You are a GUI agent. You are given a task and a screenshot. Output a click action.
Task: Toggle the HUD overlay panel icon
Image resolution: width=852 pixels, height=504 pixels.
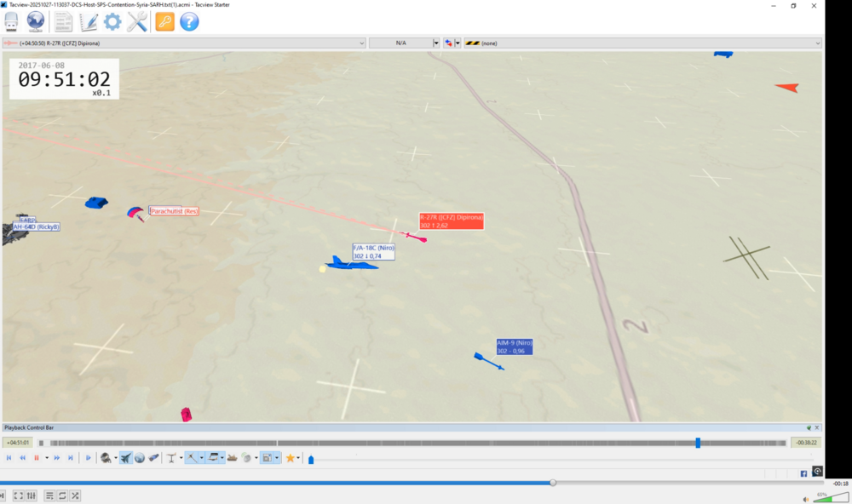tap(267, 458)
